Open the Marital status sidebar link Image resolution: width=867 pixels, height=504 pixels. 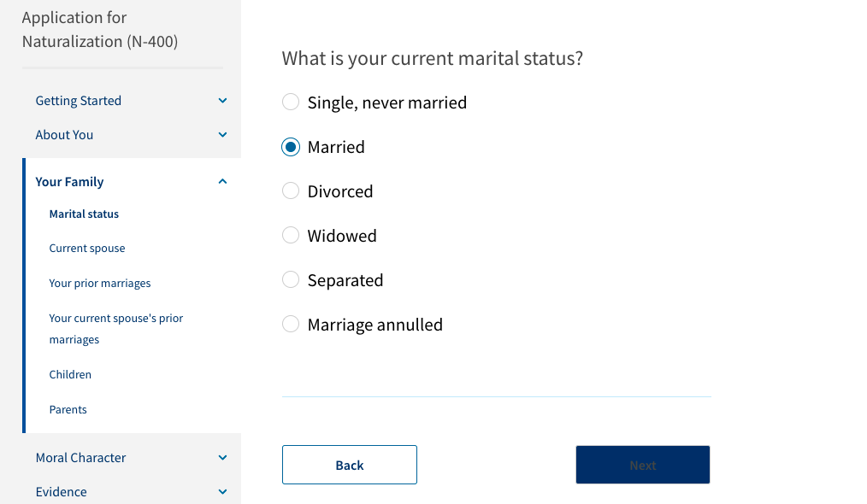[84, 214]
